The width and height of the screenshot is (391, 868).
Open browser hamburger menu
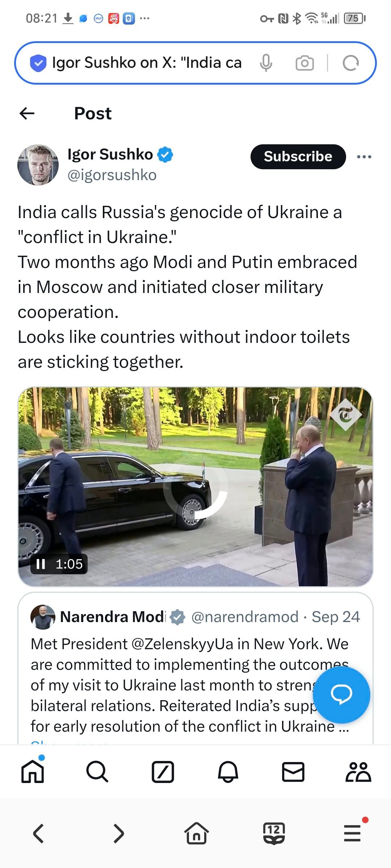tap(353, 833)
